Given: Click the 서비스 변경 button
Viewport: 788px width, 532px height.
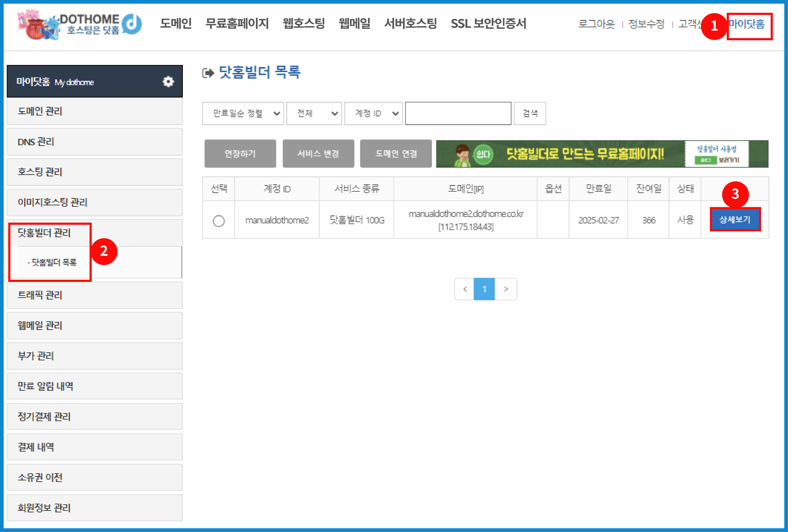Looking at the screenshot, I should 318,154.
